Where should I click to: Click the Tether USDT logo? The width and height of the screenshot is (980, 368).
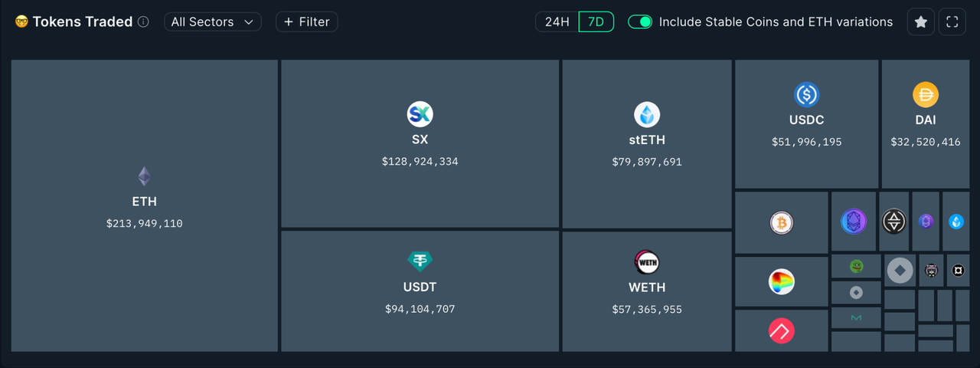tap(420, 261)
